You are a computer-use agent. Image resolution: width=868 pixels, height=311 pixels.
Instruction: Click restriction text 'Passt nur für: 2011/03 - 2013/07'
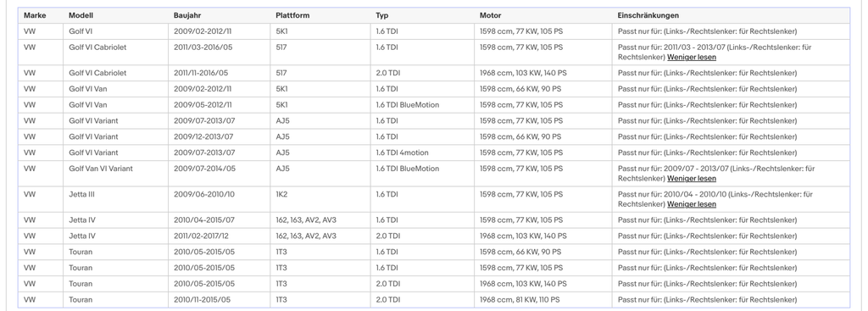click(672, 47)
